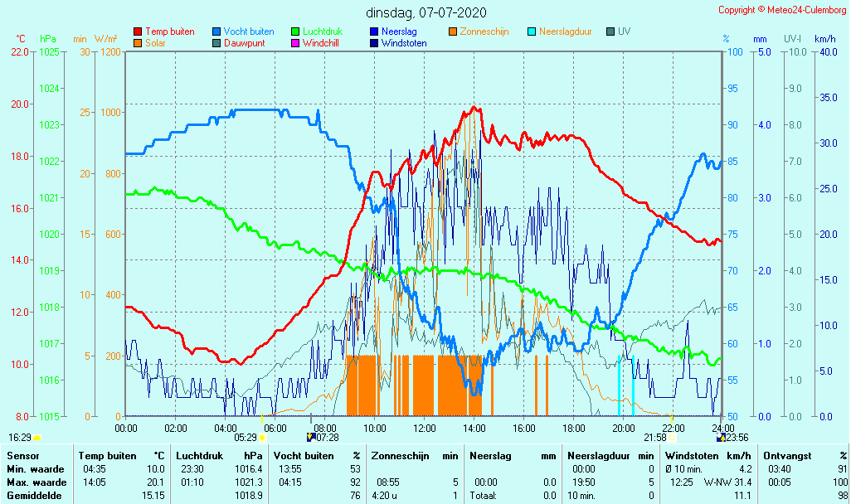This screenshot has height=504, width=851.
Task: Click the chart title dinsdag, 07-07-2020
Action: [427, 12]
